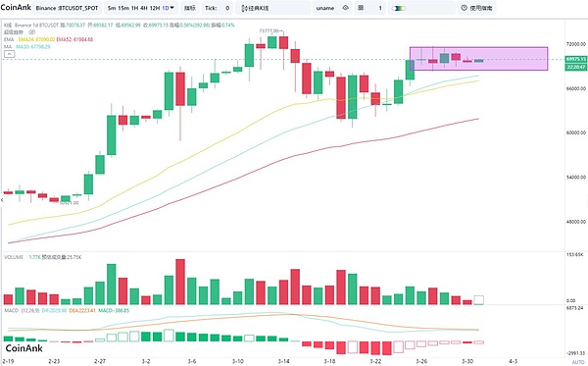Click the 60000.00 price axis label
This screenshot has width=588, height=366.
pyautogui.click(x=575, y=132)
